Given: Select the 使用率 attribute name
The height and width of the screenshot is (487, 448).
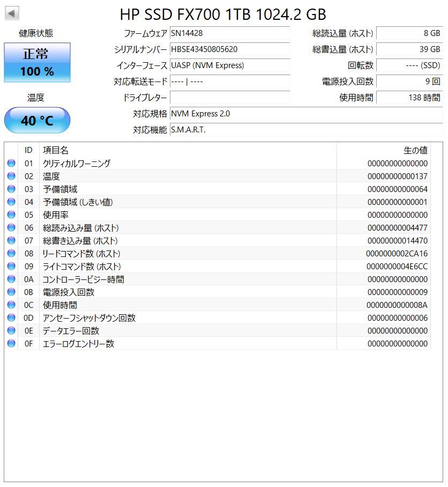Looking at the screenshot, I should point(56,215).
